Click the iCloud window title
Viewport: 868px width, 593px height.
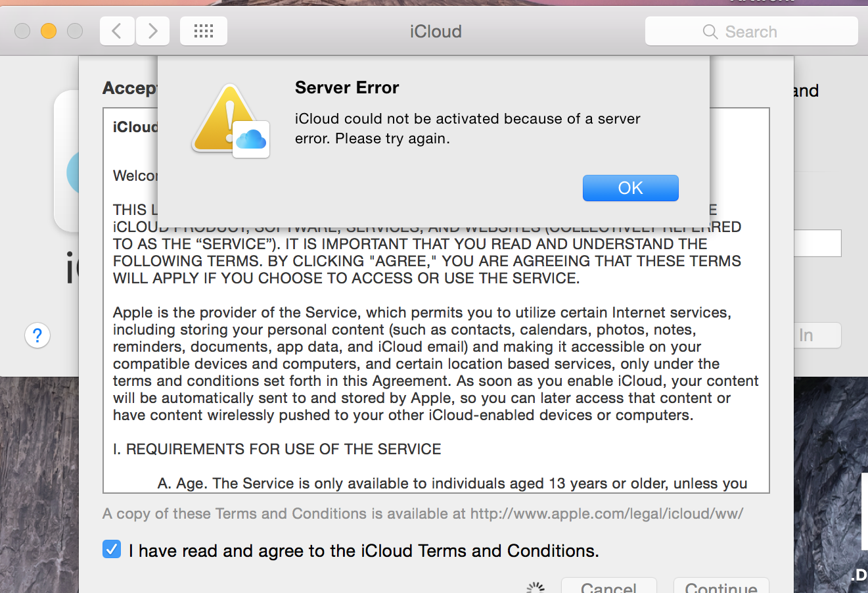pyautogui.click(x=436, y=31)
